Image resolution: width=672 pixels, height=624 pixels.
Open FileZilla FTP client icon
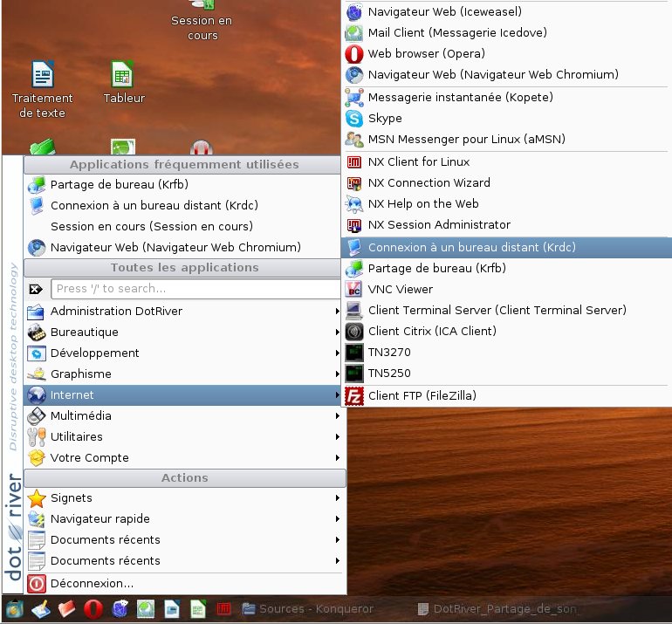(x=354, y=396)
